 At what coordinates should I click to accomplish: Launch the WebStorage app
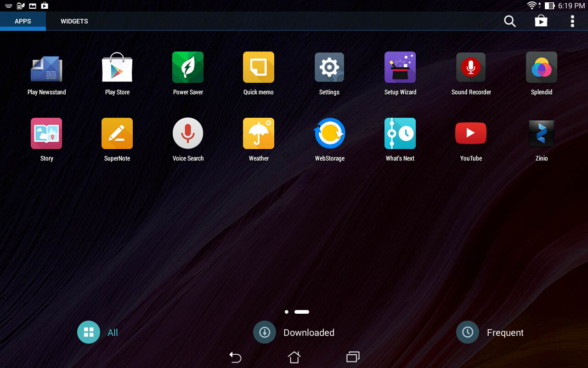pyautogui.click(x=329, y=140)
